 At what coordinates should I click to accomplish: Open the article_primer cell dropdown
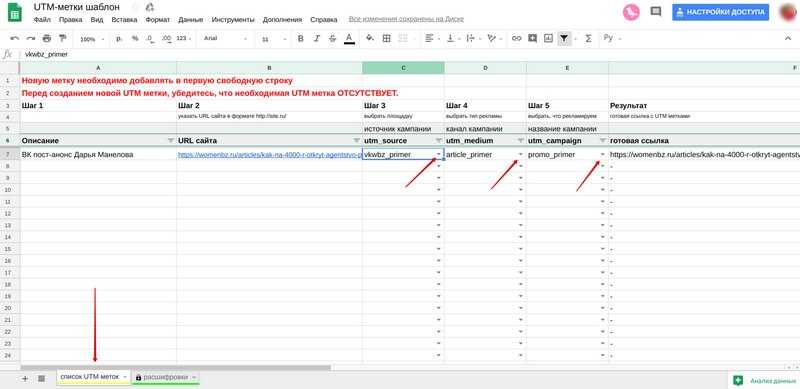point(520,154)
